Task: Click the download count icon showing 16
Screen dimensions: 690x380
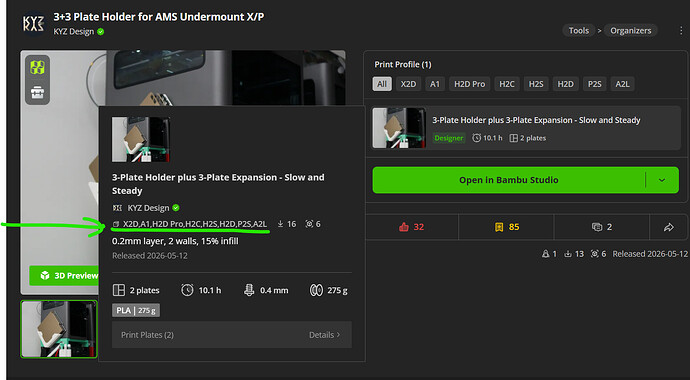Action: pos(280,224)
